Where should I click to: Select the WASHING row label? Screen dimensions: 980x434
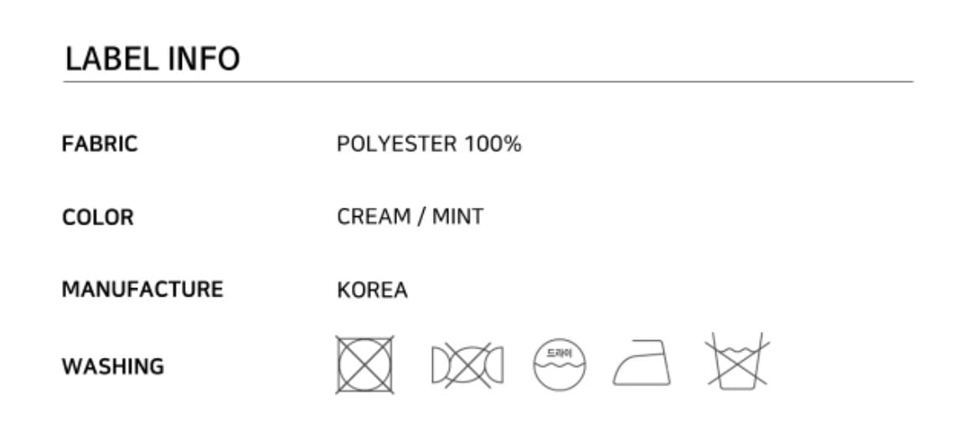[x=113, y=366]
